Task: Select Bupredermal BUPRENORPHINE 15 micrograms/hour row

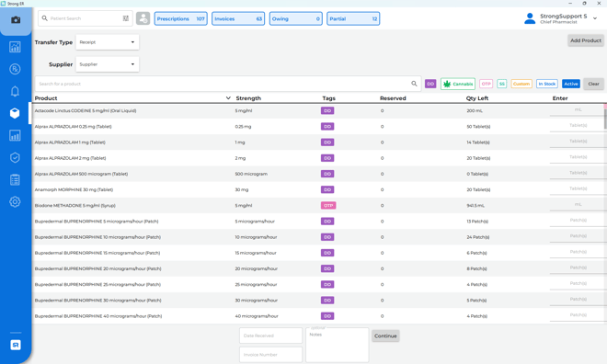Action: [x=319, y=253]
